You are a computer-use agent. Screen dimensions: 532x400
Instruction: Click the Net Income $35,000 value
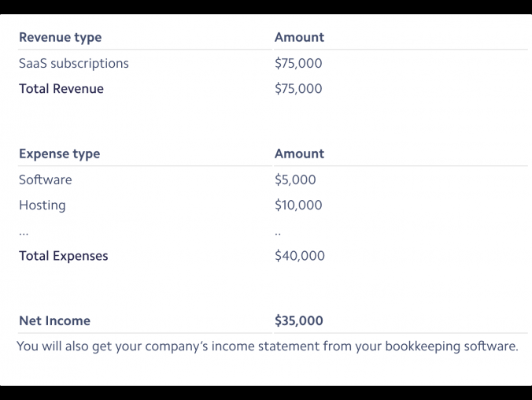click(x=299, y=320)
